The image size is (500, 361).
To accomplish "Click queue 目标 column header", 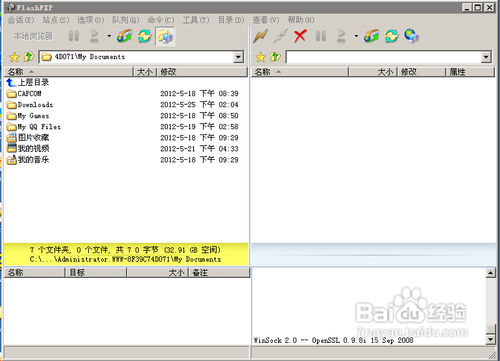I will (x=95, y=273).
